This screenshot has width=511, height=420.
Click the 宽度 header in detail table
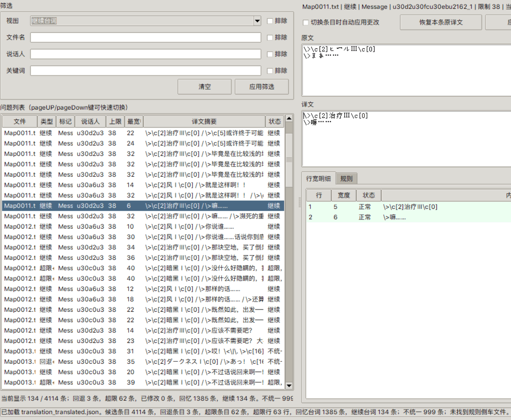344,195
